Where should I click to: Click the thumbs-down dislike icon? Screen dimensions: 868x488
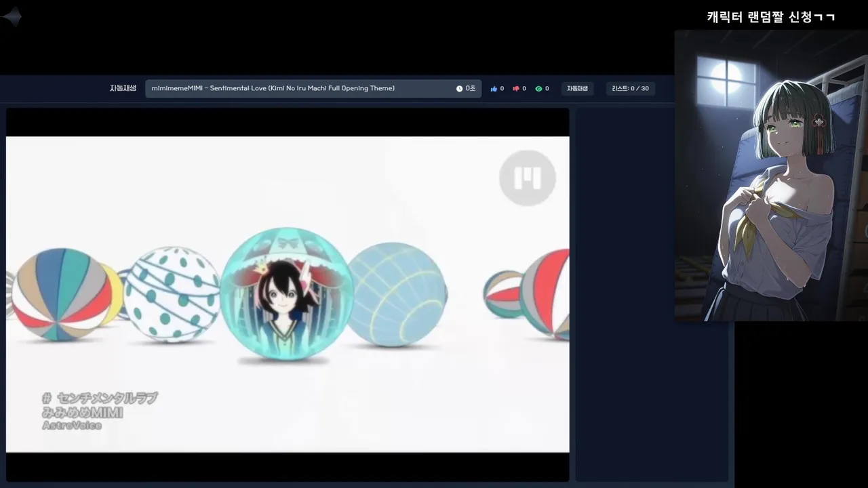coord(516,89)
